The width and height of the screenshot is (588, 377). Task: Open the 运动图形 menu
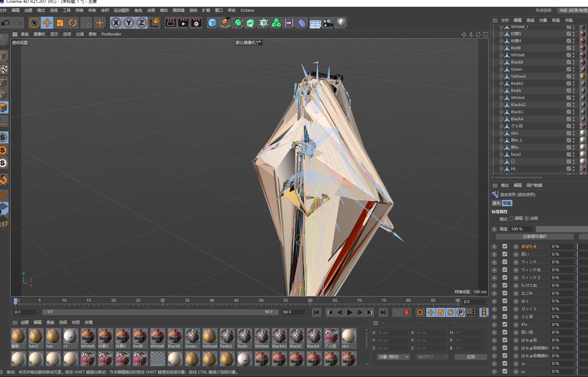121,10
